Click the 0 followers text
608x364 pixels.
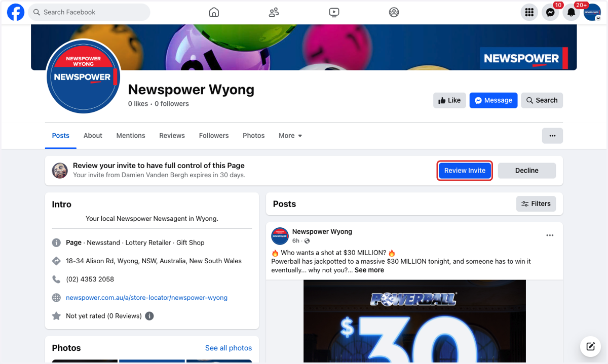(x=172, y=104)
